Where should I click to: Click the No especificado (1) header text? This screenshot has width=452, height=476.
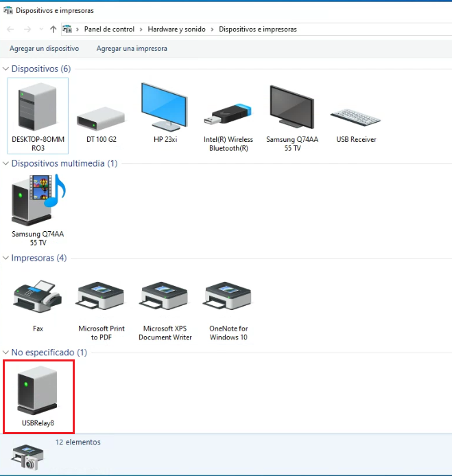[x=49, y=352]
